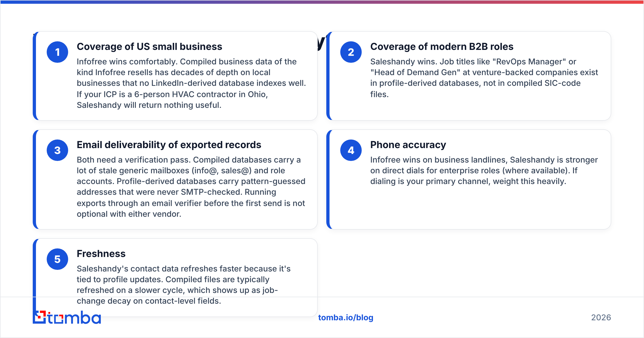Select the Coverage of modern B2B roles heading
Screen dimensions: 644x338
coord(442,47)
